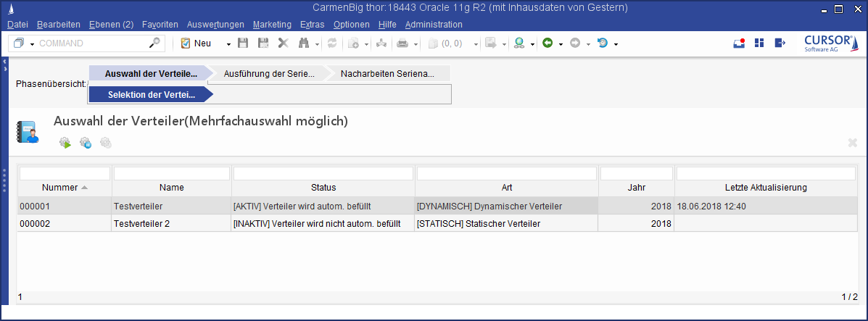Viewport: 868px width, 321px height.
Task: Click the logout door arrow icon
Action: (x=780, y=43)
